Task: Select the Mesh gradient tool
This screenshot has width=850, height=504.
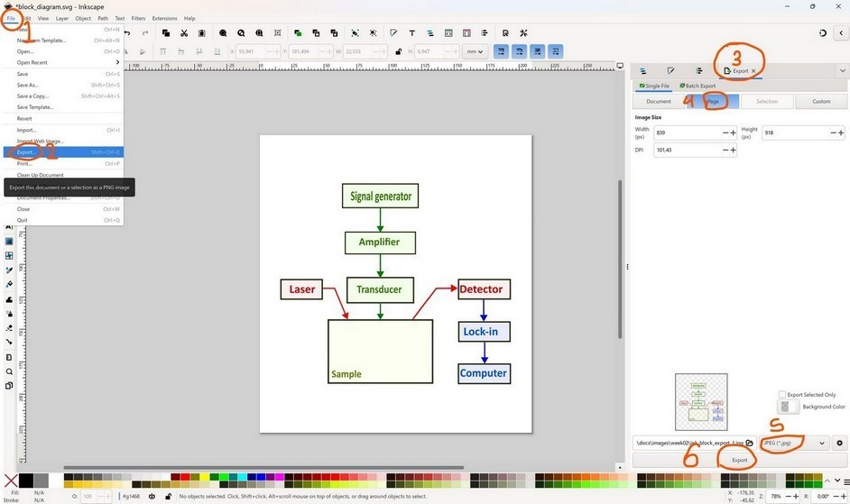Action: (9, 255)
